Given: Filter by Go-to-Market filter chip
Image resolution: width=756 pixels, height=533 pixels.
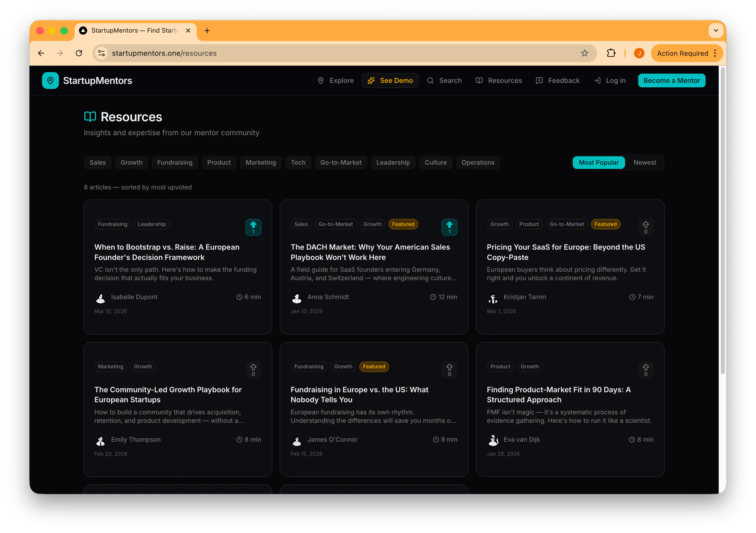Looking at the screenshot, I should (x=341, y=163).
